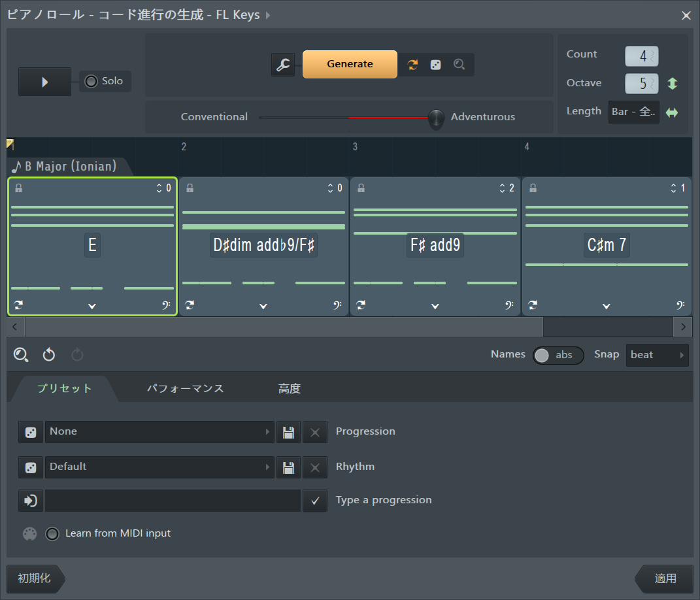Switch to the 高度 tab

289,389
